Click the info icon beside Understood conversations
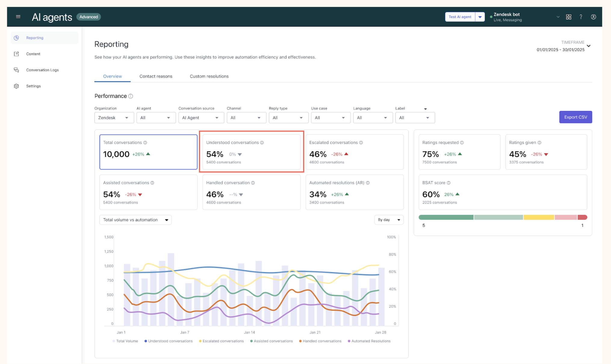Screen dimensions: 611x364 (262, 143)
